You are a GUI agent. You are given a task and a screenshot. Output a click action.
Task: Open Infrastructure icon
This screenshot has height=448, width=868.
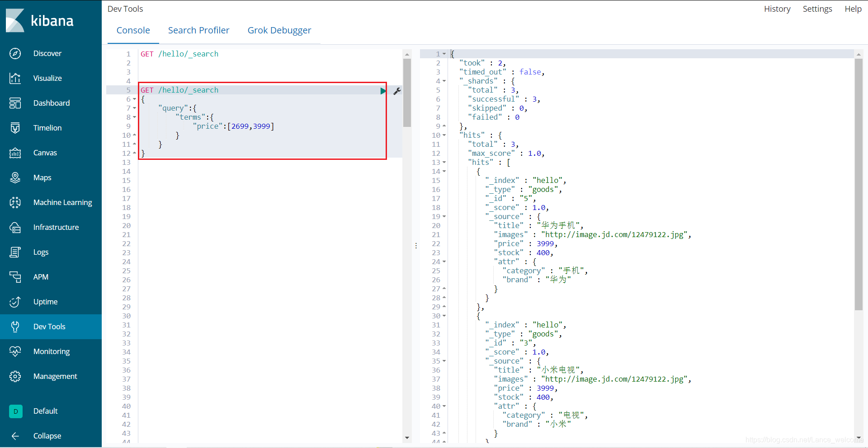pos(15,227)
